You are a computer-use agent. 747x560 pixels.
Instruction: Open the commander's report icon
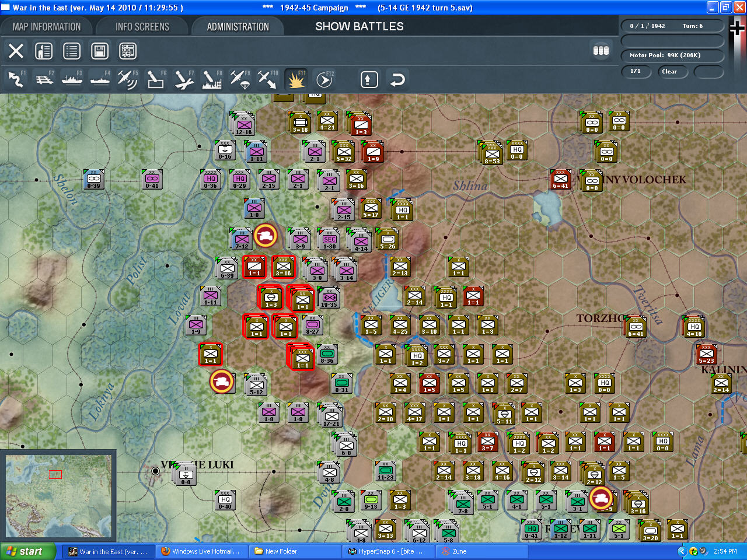coord(44,51)
